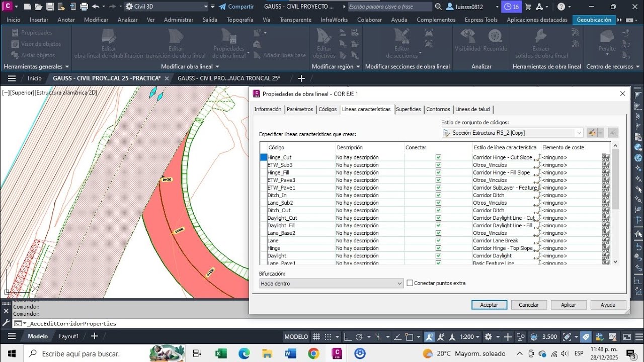The image size is (644, 362).
Task: Open feature line style picker for Hinge_Cut row
Action: coord(537,157)
